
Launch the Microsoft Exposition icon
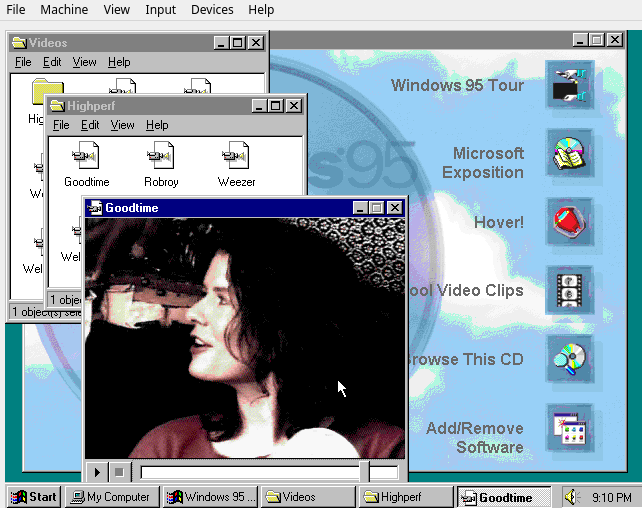point(570,154)
